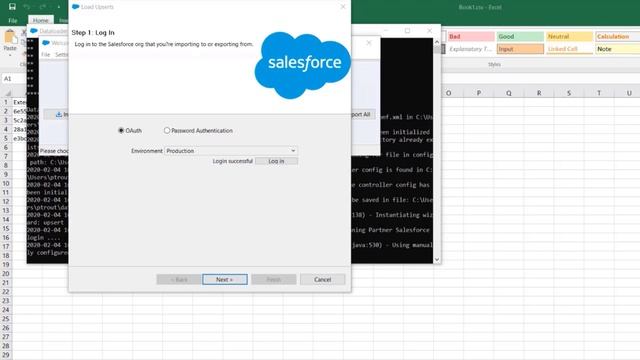This screenshot has width=640, height=360.
Task: Close the Load Upserts dialog
Action: tap(343, 7)
